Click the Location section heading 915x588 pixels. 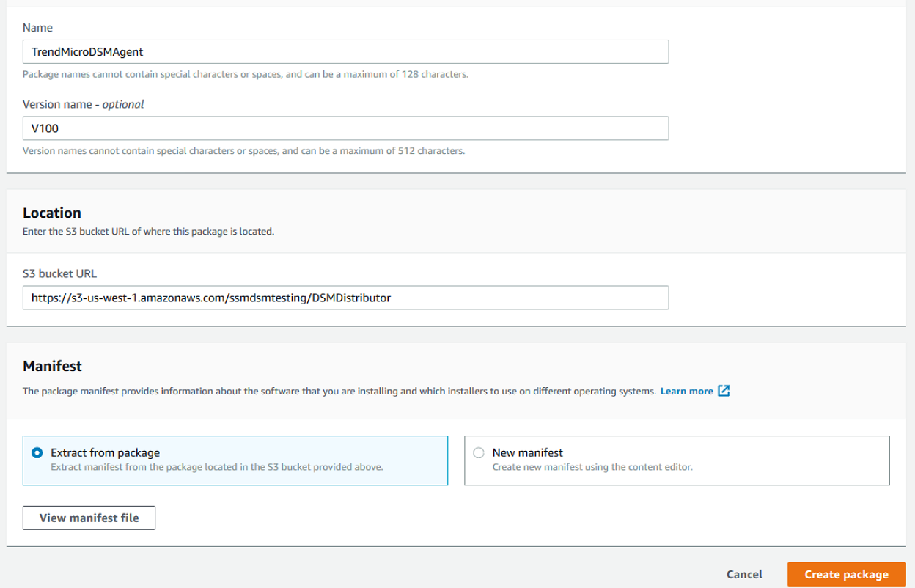point(52,213)
